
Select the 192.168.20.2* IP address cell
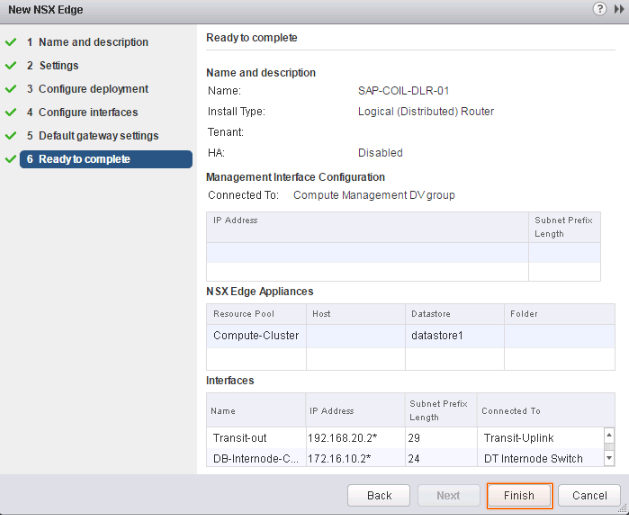coord(355,438)
